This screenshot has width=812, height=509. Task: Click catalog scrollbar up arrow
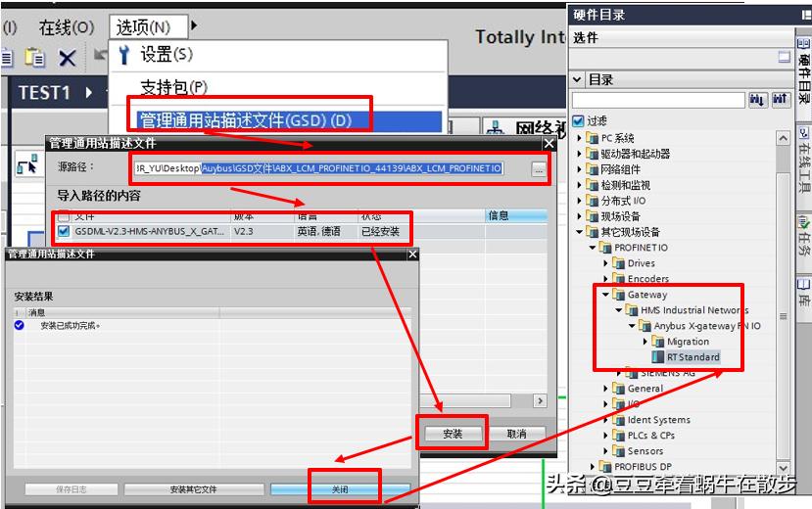click(783, 138)
